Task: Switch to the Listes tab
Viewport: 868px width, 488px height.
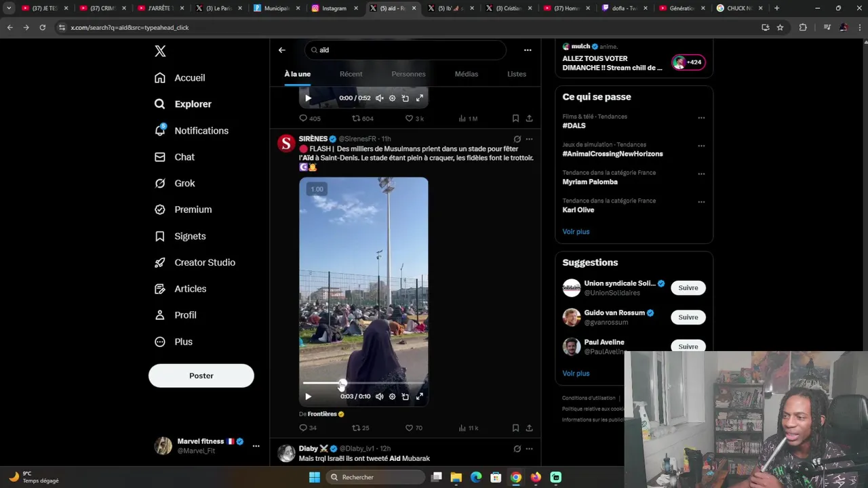Action: [517, 74]
